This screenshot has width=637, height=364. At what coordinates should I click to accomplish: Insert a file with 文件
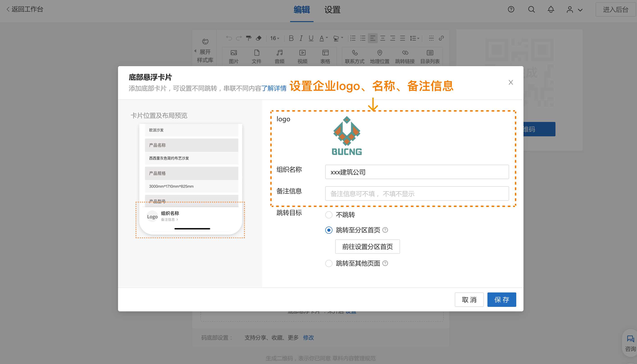(257, 57)
